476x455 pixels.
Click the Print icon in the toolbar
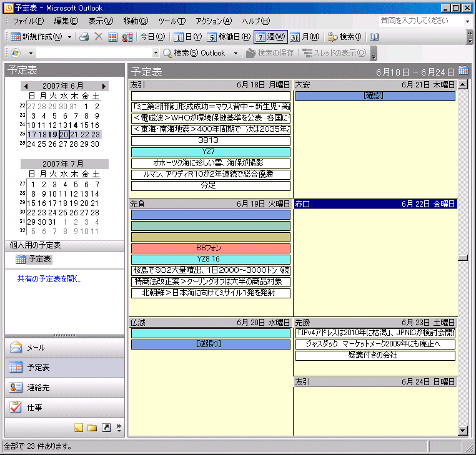[x=84, y=37]
